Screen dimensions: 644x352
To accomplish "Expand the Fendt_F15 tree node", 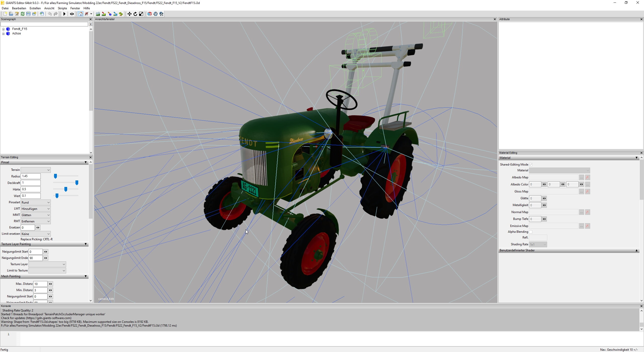I will pos(4,29).
